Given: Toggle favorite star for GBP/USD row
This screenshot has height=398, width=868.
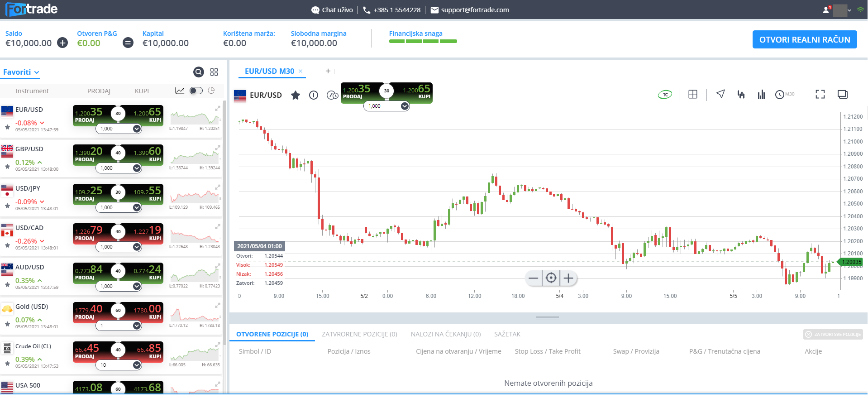Looking at the screenshot, I should point(7,167).
